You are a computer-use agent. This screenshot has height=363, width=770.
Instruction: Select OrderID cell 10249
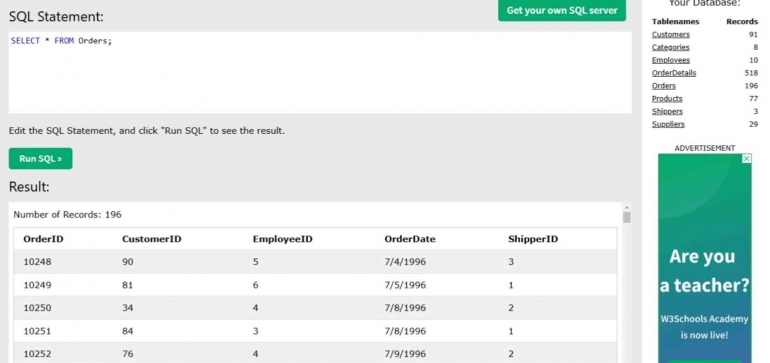(37, 285)
